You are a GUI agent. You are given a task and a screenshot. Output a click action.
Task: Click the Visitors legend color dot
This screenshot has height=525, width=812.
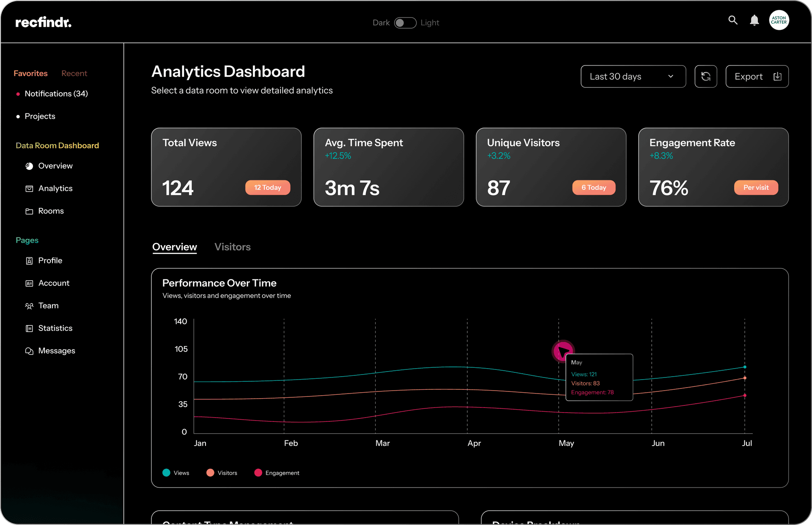(210, 473)
